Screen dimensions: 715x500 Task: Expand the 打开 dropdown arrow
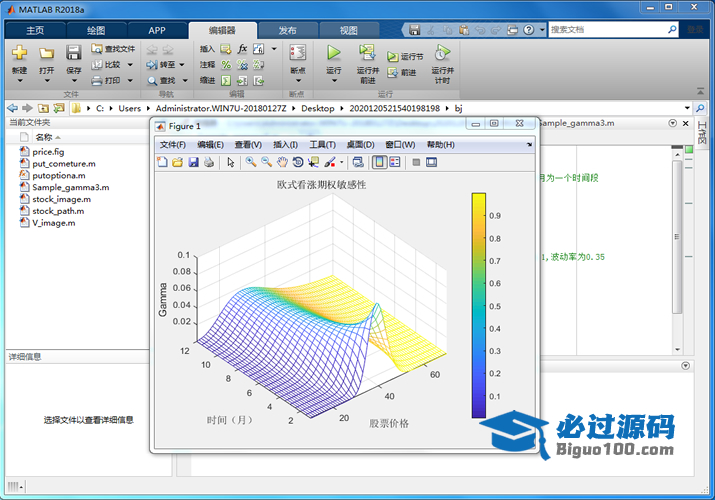click(x=47, y=81)
